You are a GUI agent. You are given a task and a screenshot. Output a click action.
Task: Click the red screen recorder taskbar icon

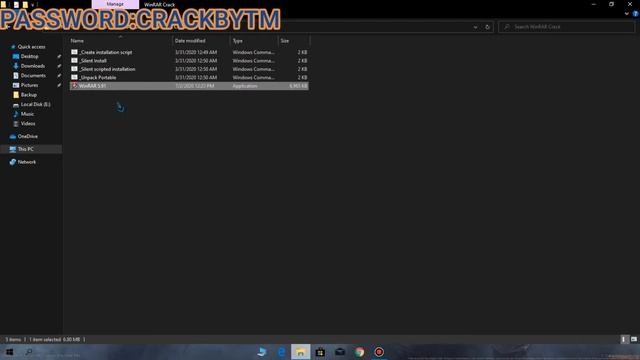point(379,352)
